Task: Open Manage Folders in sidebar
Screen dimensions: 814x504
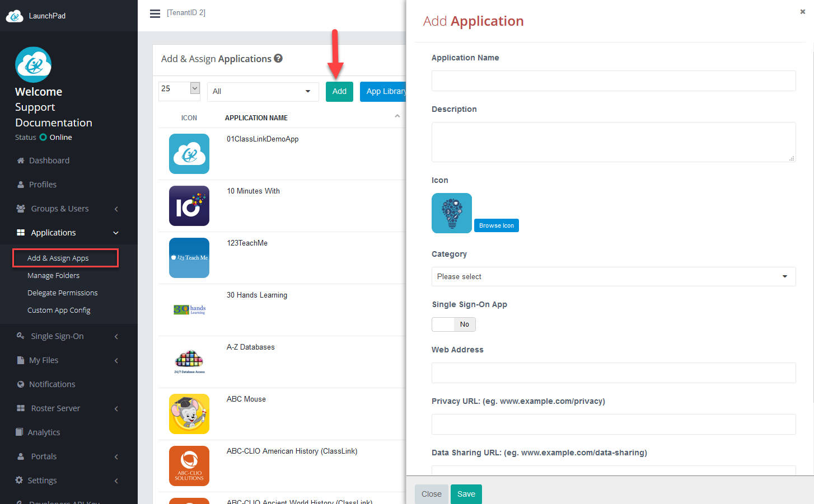Action: pos(54,276)
